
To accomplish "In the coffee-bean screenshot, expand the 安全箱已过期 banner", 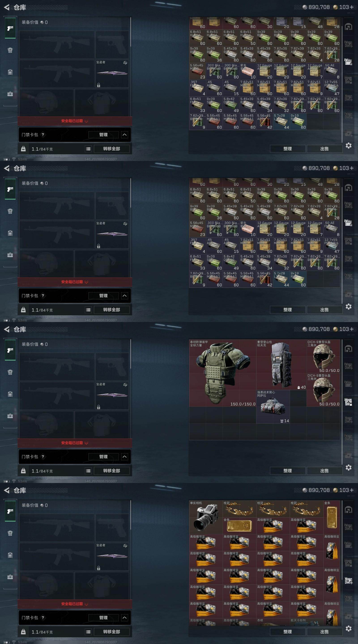I will point(75,604).
